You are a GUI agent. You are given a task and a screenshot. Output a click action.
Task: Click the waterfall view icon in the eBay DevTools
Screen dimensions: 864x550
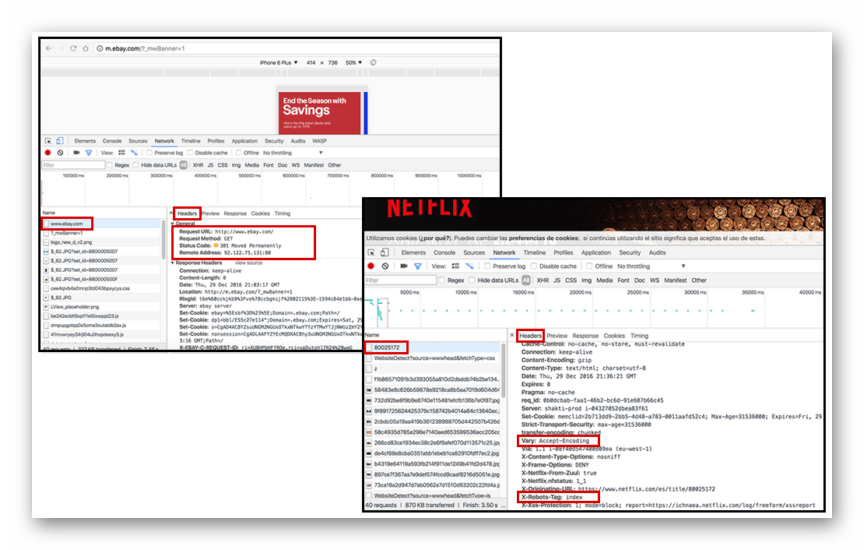(x=134, y=153)
